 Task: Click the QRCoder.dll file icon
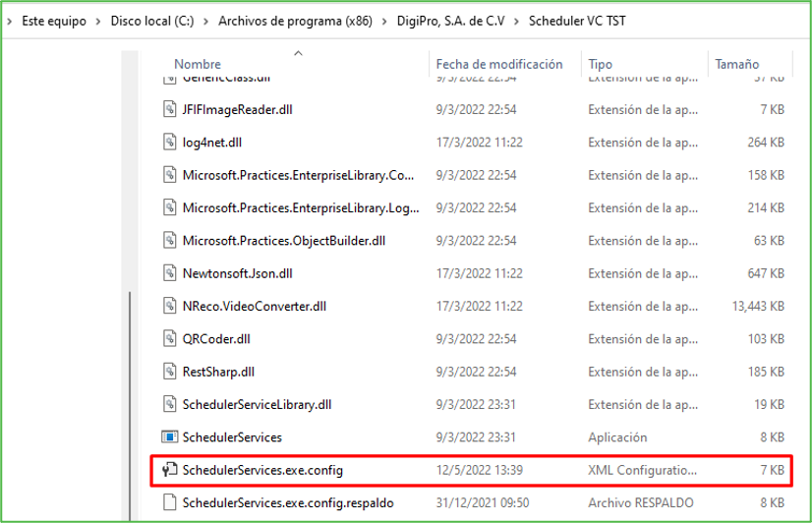click(x=169, y=339)
